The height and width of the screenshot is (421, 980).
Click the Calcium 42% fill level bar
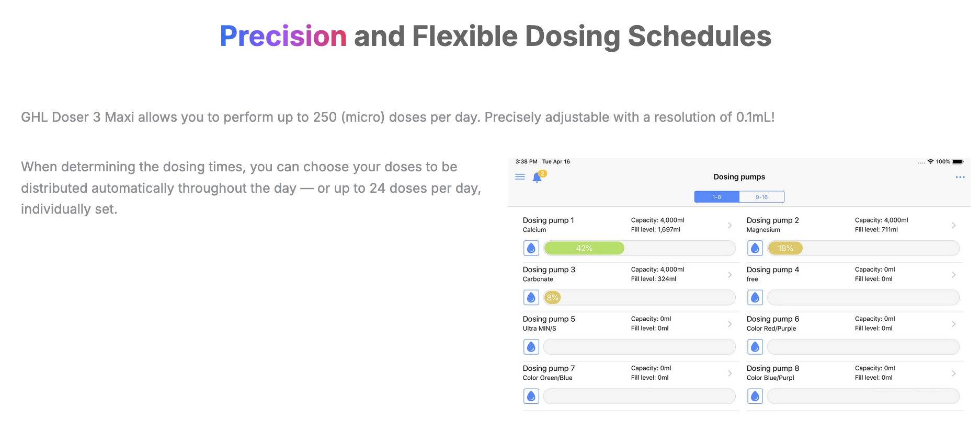tap(639, 248)
